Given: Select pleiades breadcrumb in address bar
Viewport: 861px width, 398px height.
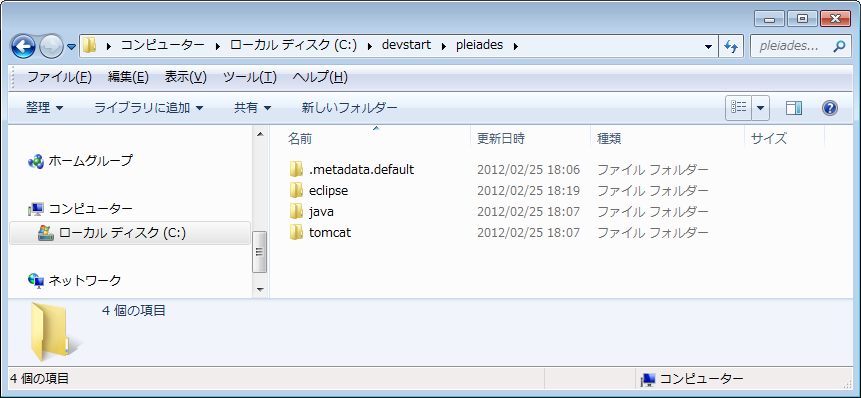Looking at the screenshot, I should (479, 46).
